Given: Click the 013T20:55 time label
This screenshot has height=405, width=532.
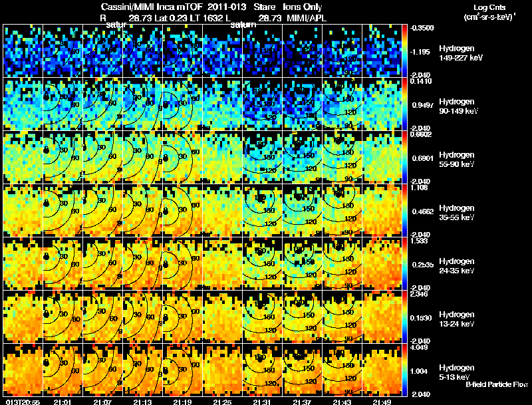Looking at the screenshot, I should click(23, 402).
